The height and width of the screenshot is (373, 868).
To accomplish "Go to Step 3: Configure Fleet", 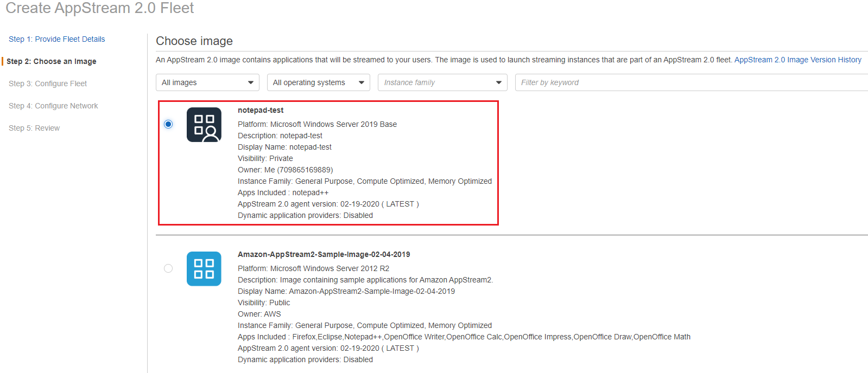I will [x=48, y=83].
